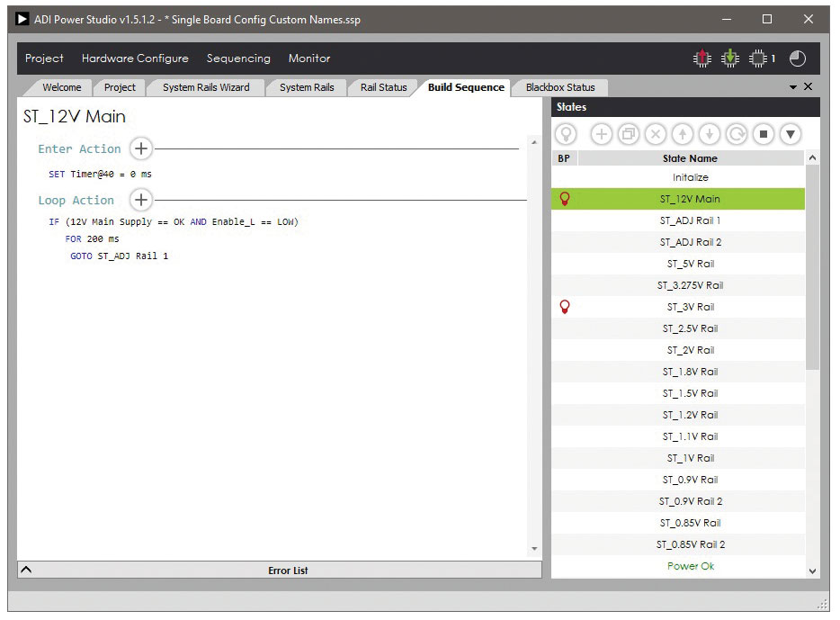Add a new state with plus icon in States
This screenshot has width=840, height=620.
tap(601, 134)
